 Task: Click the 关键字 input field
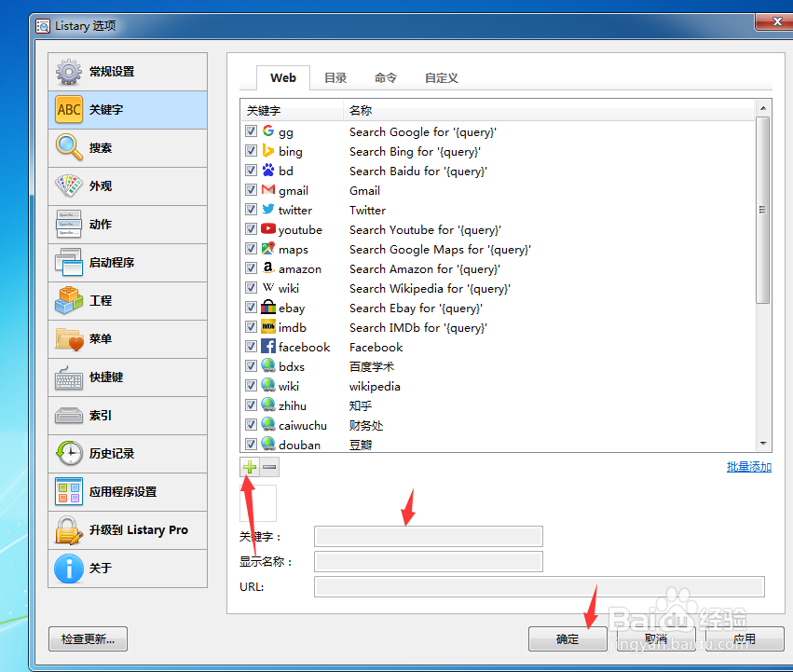click(429, 536)
